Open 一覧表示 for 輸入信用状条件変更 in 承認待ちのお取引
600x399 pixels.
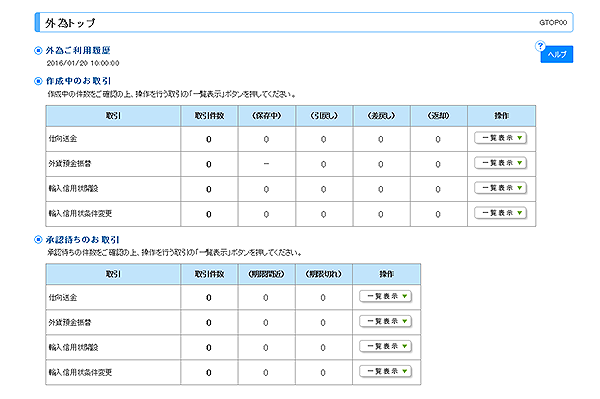click(x=385, y=371)
